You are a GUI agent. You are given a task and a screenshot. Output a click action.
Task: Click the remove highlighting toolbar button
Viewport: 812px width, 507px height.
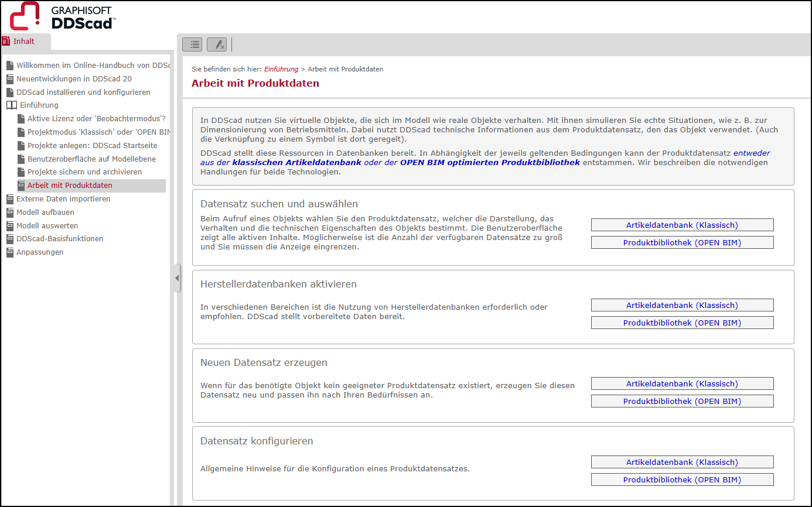pyautogui.click(x=217, y=44)
